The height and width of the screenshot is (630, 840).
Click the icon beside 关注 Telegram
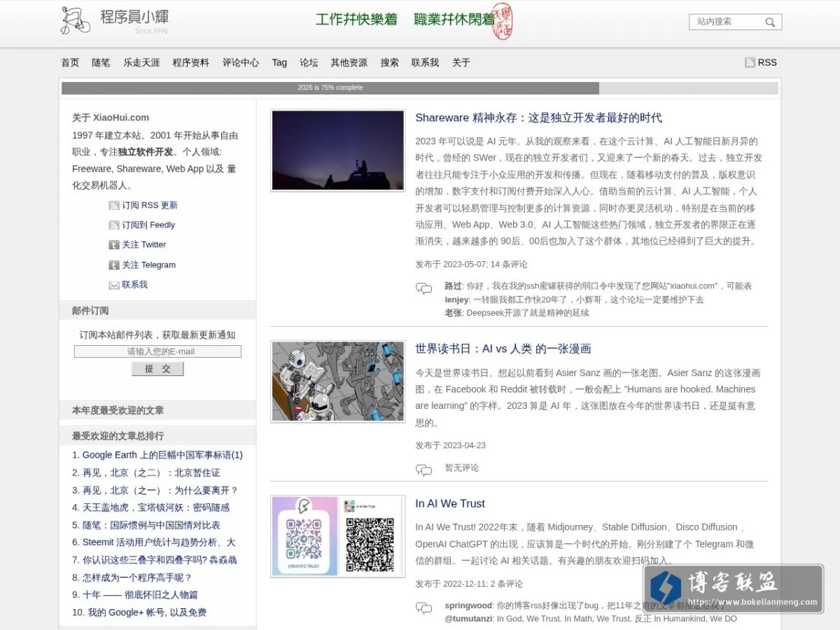[114, 265]
